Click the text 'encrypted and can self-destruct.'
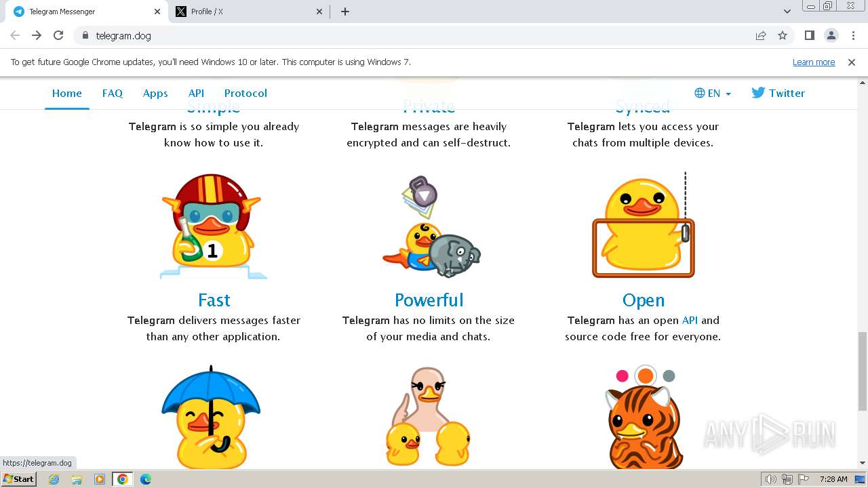Screen dimensions: 868x488 429,143
